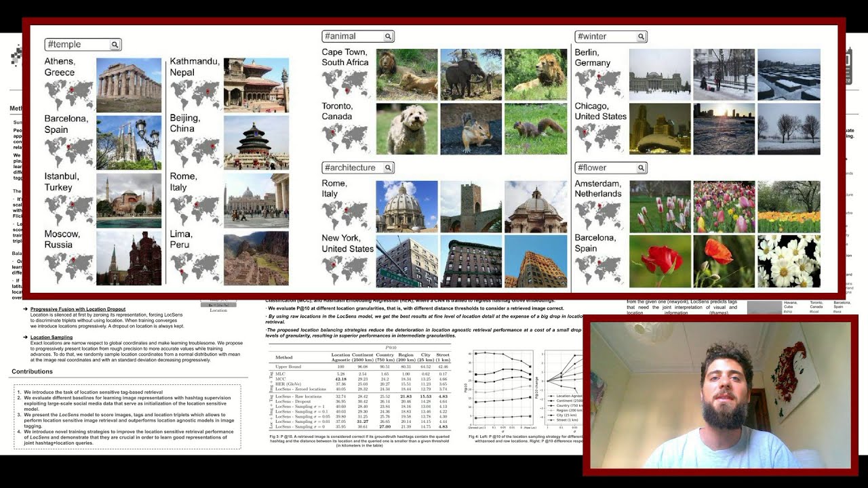Open the stone tower bridge photo in #architecture
Viewport: 868px width, 488px height.
pos(471,207)
